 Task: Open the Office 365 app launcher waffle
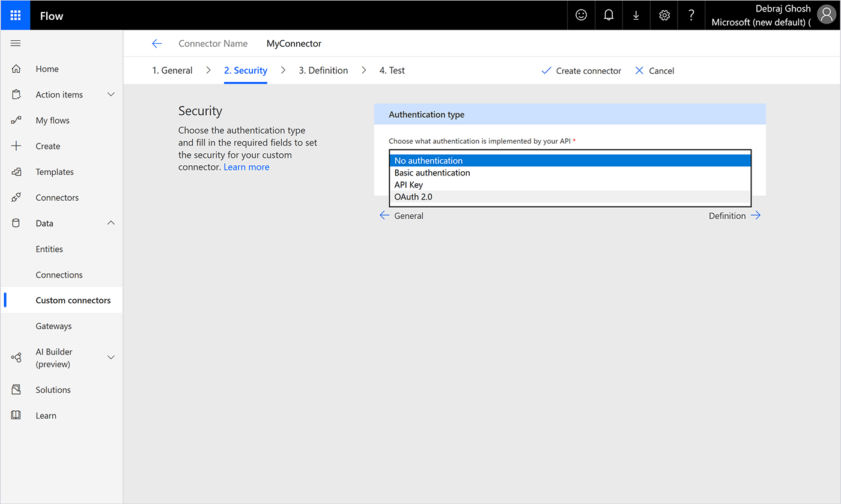coord(14,14)
